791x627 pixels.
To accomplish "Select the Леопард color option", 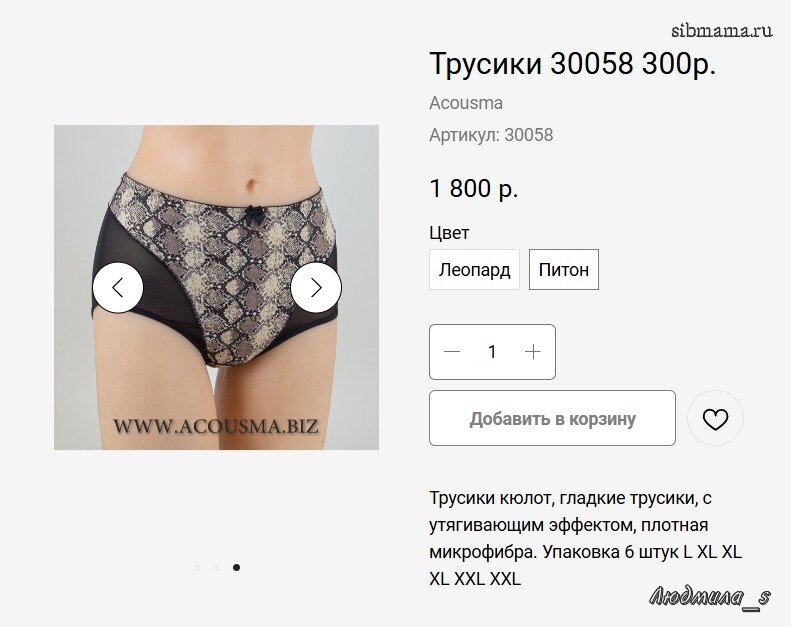I will pyautogui.click(x=474, y=269).
